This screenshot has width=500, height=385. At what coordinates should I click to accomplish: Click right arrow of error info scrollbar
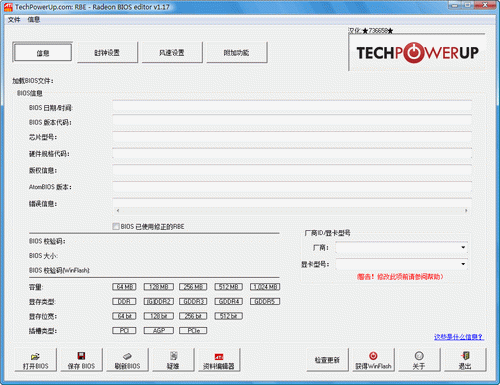click(x=466, y=211)
